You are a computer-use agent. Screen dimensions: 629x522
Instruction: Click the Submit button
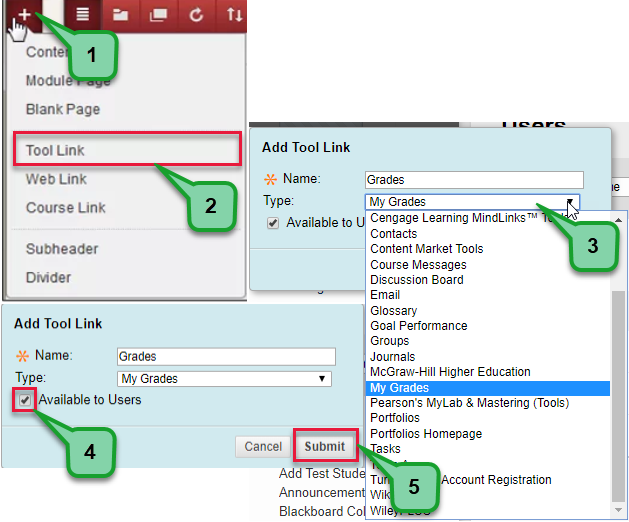pos(325,446)
